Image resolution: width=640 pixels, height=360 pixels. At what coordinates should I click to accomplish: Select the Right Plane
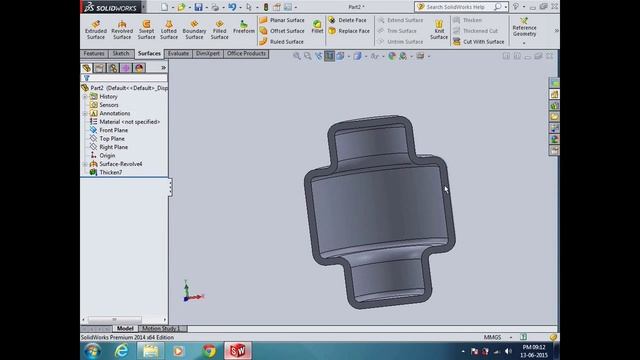pos(109,147)
